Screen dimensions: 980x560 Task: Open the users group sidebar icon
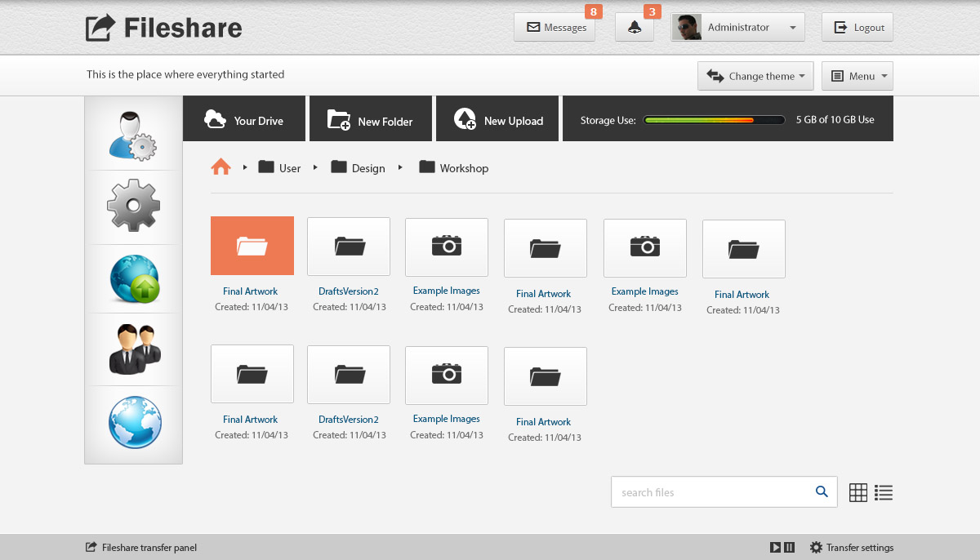tap(133, 349)
